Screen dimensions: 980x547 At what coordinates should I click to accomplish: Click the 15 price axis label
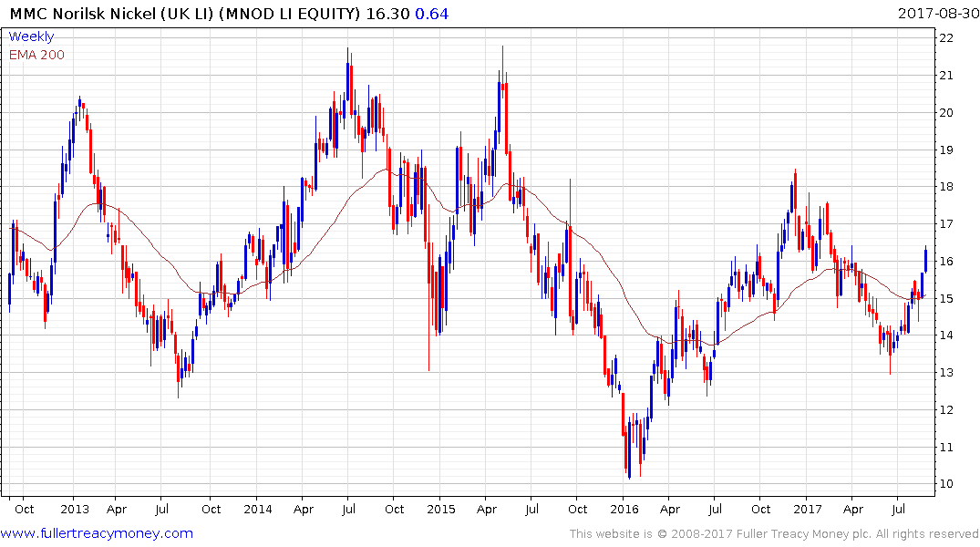click(x=946, y=298)
